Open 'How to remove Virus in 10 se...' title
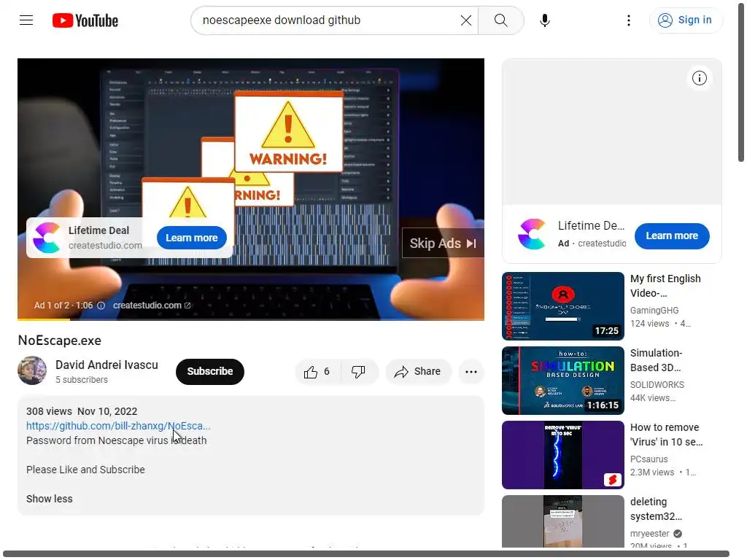Screen dimensions: 747x560 pyautogui.click(x=666, y=435)
